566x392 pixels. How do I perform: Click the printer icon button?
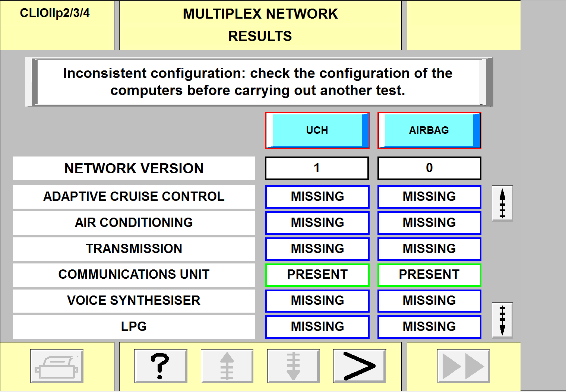[x=57, y=366]
